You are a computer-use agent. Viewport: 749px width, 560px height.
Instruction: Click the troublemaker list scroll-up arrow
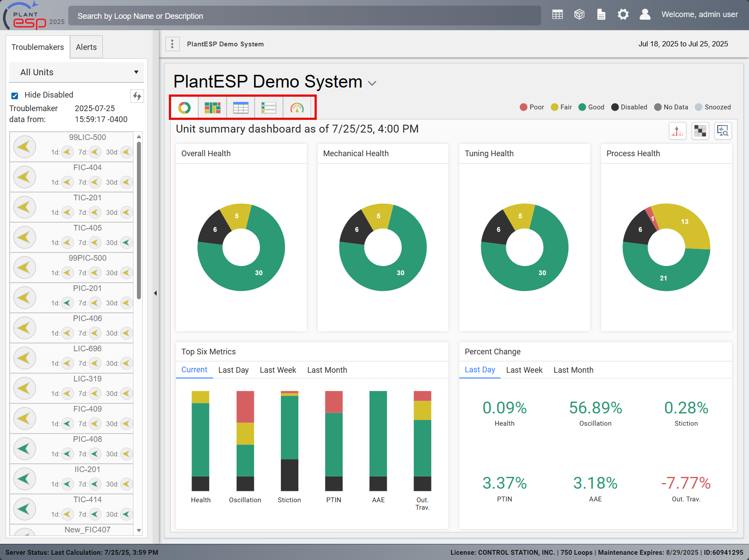(139, 136)
